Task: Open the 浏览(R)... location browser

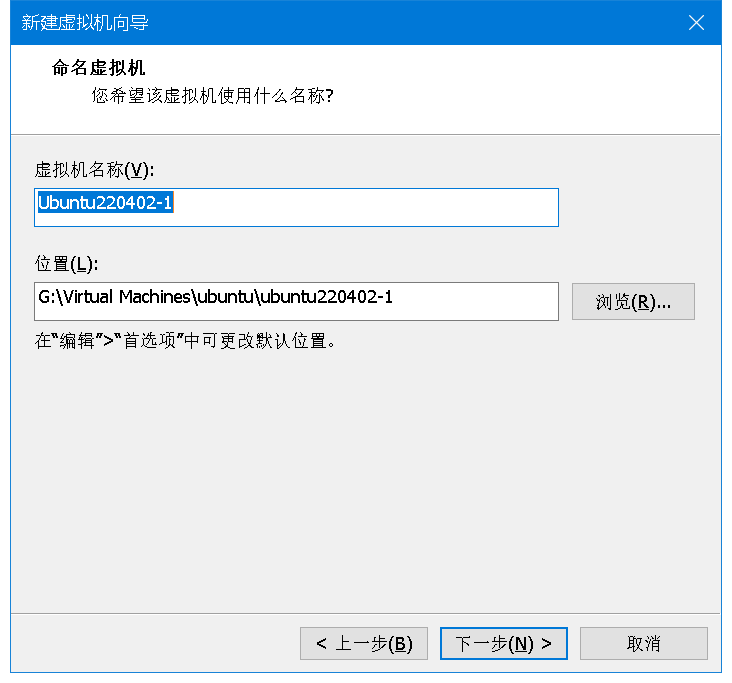Action: 633,301
